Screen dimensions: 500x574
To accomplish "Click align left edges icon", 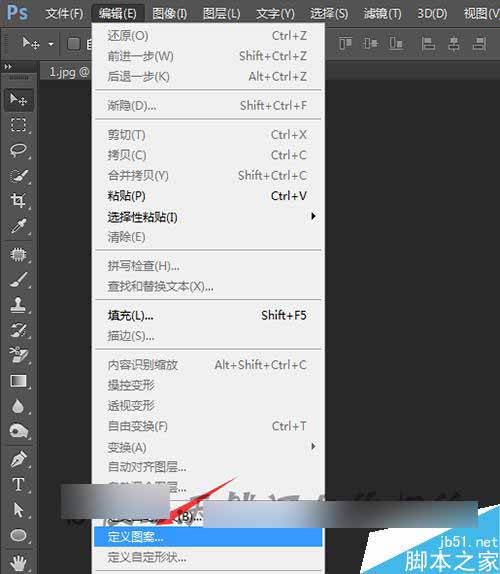I will [428, 43].
